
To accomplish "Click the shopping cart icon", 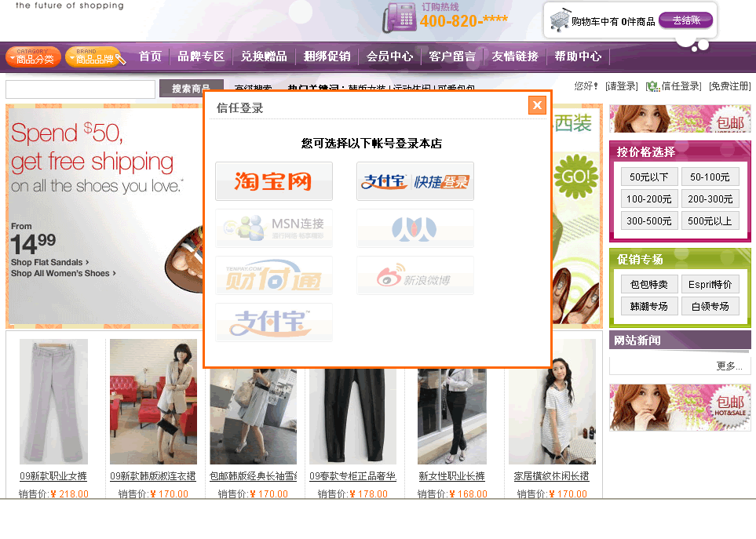I will tap(560, 20).
